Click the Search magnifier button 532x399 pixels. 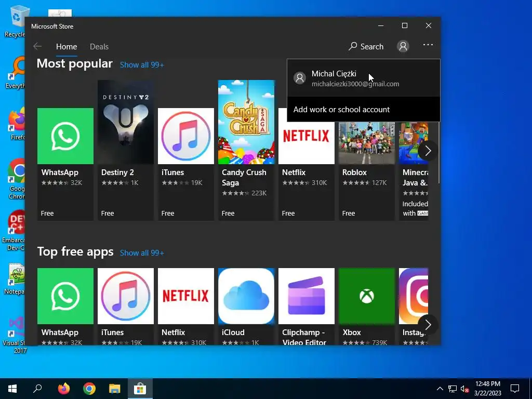coord(366,46)
